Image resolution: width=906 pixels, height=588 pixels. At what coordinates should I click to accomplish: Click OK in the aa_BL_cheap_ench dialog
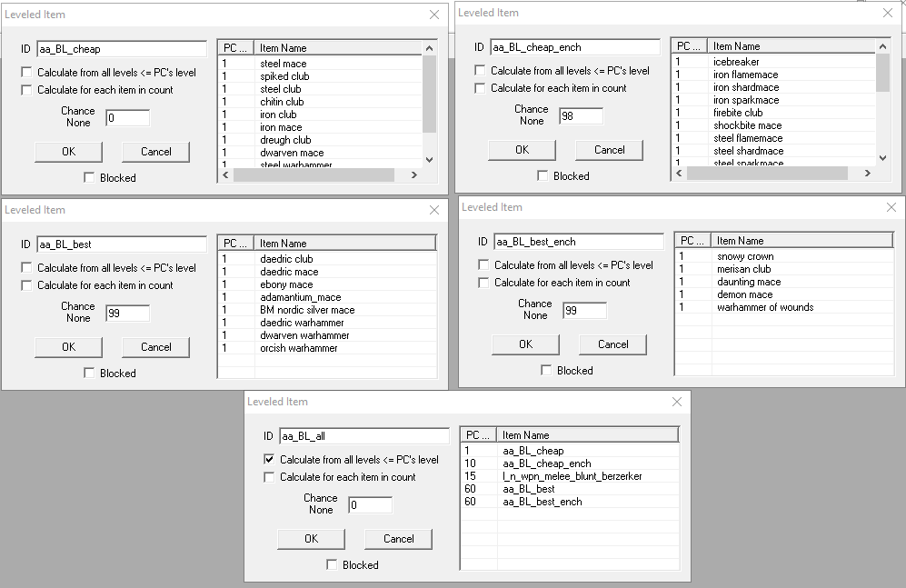[x=523, y=150]
